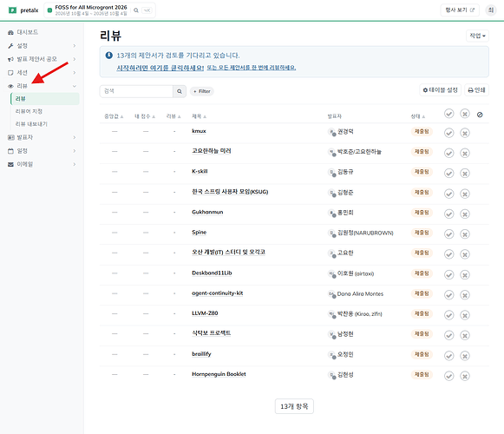The width and height of the screenshot is (504, 434).
Task: Click the 인쇄 print button
Action: [x=477, y=90]
